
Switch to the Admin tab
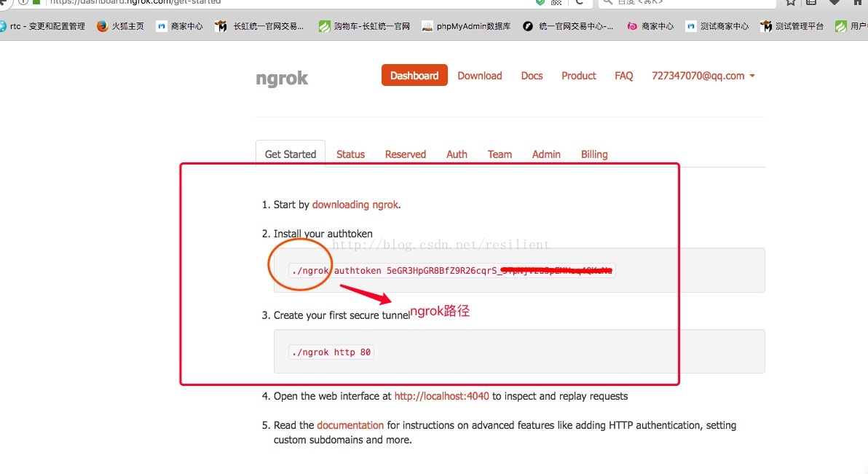tap(546, 154)
